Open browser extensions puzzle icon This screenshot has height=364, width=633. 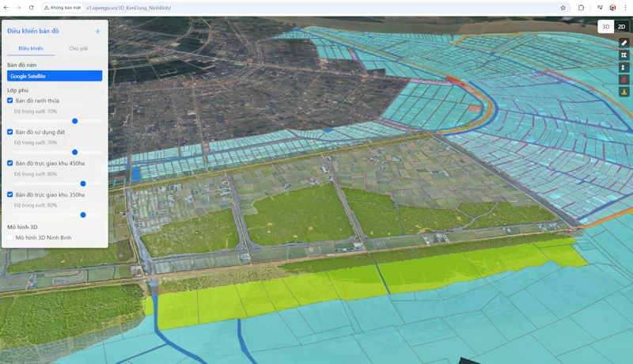click(x=581, y=8)
